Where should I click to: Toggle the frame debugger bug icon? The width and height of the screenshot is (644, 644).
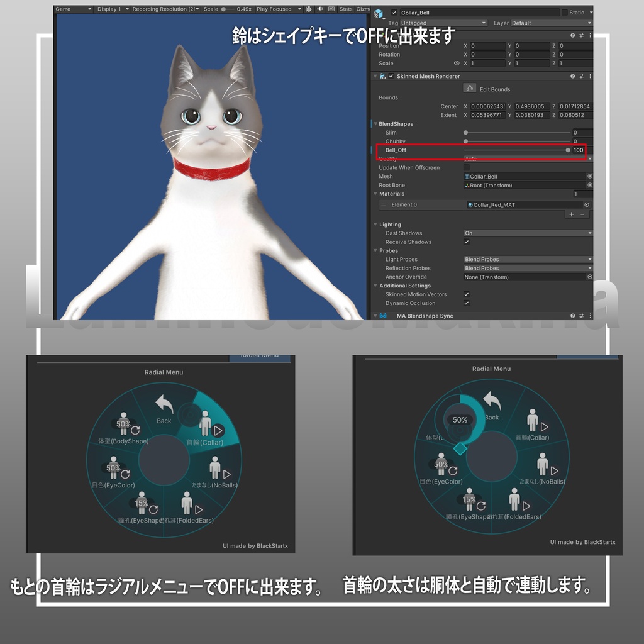308,9
